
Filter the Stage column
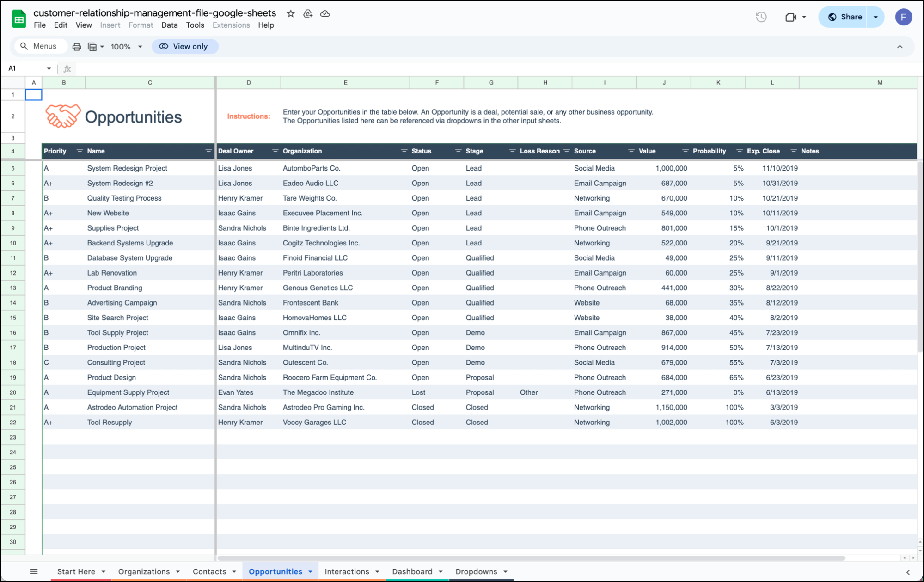coord(512,151)
